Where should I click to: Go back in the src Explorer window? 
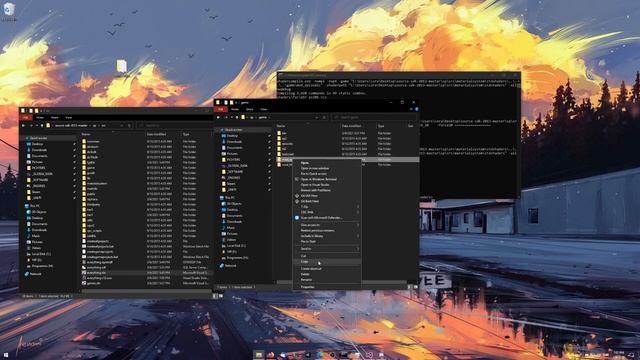(x=24, y=125)
